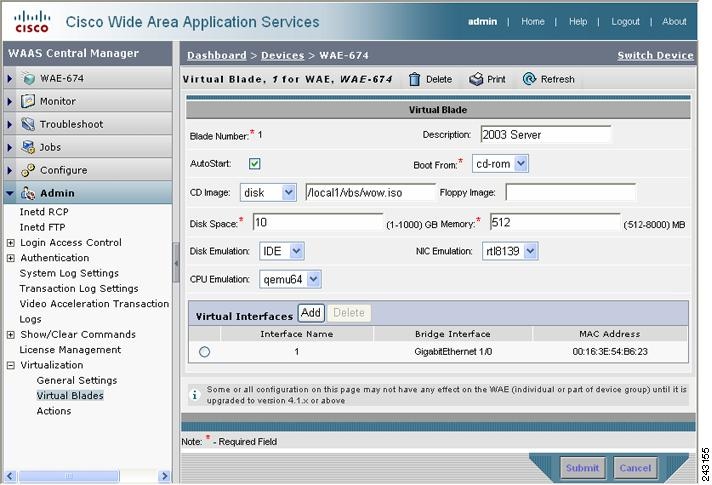
Task: Click the Switch Device link
Action: tap(655, 55)
